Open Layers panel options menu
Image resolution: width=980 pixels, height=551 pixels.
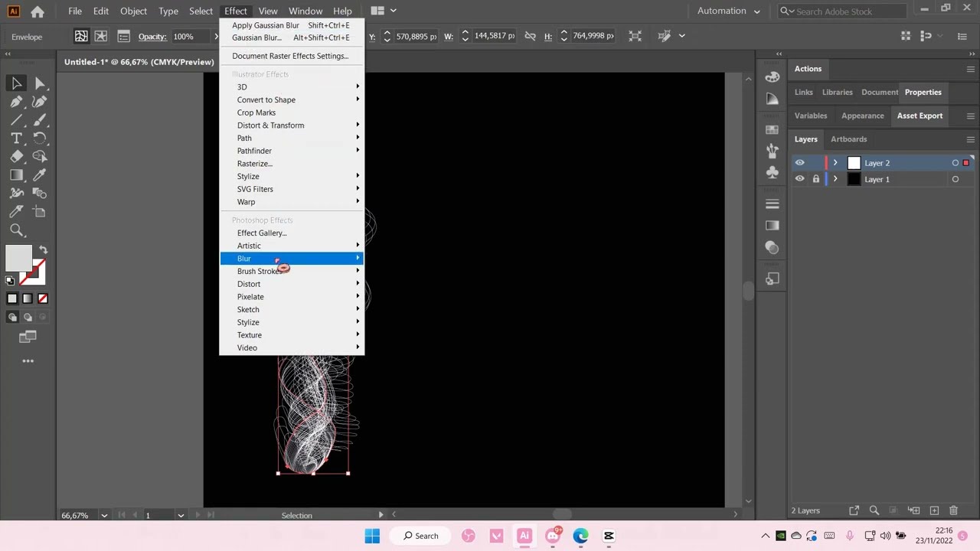(x=970, y=139)
